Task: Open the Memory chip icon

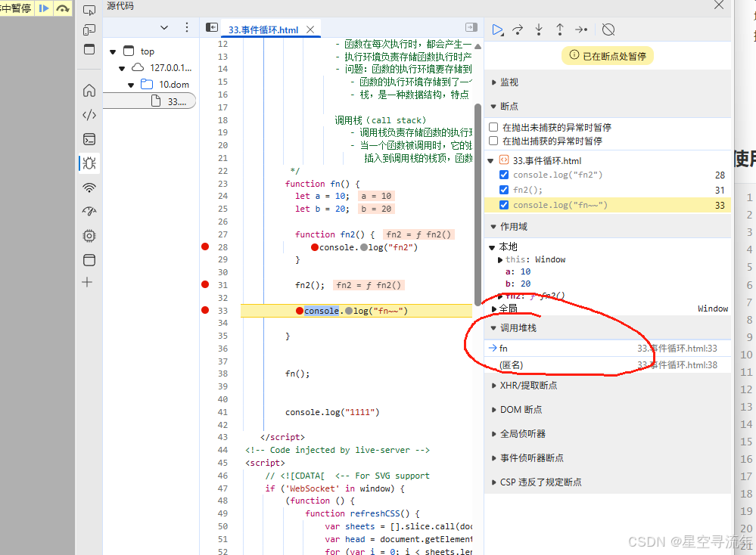Action: point(89,236)
